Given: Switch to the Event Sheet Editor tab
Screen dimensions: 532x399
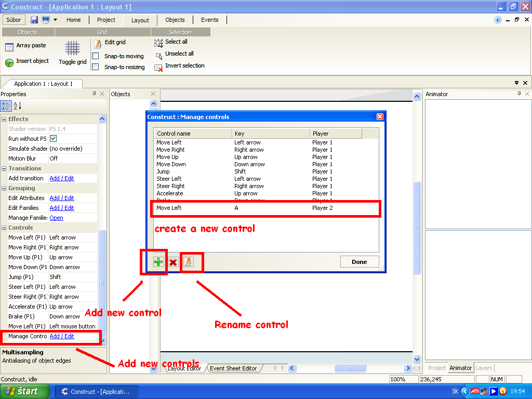Looking at the screenshot, I should 233,368.
